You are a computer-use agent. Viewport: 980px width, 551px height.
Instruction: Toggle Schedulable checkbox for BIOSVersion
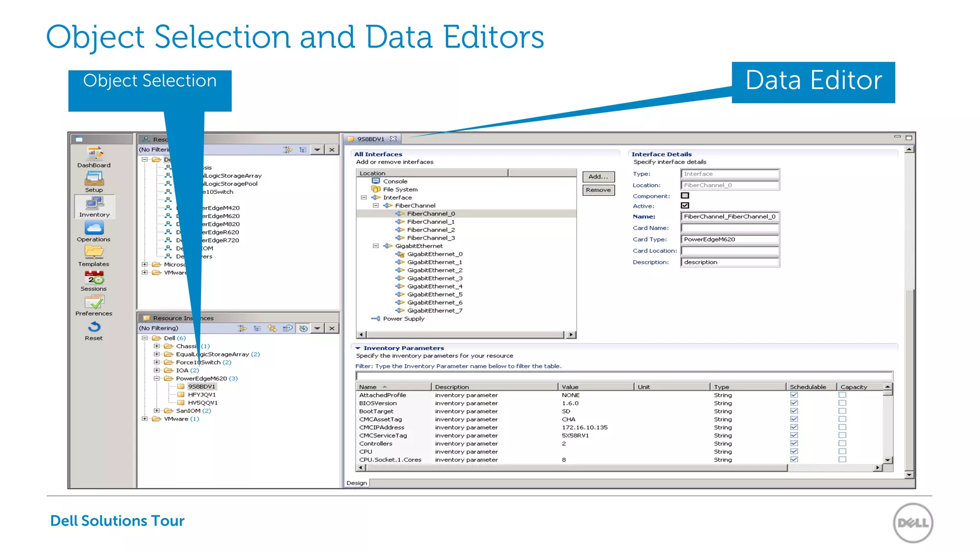pos(794,403)
